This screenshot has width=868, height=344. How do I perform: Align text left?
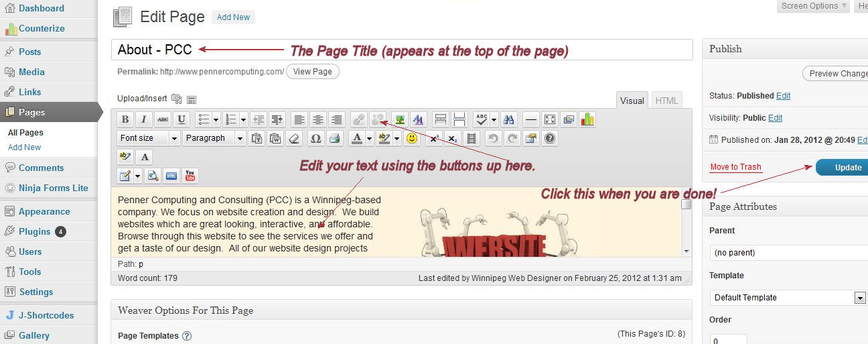[x=299, y=120]
